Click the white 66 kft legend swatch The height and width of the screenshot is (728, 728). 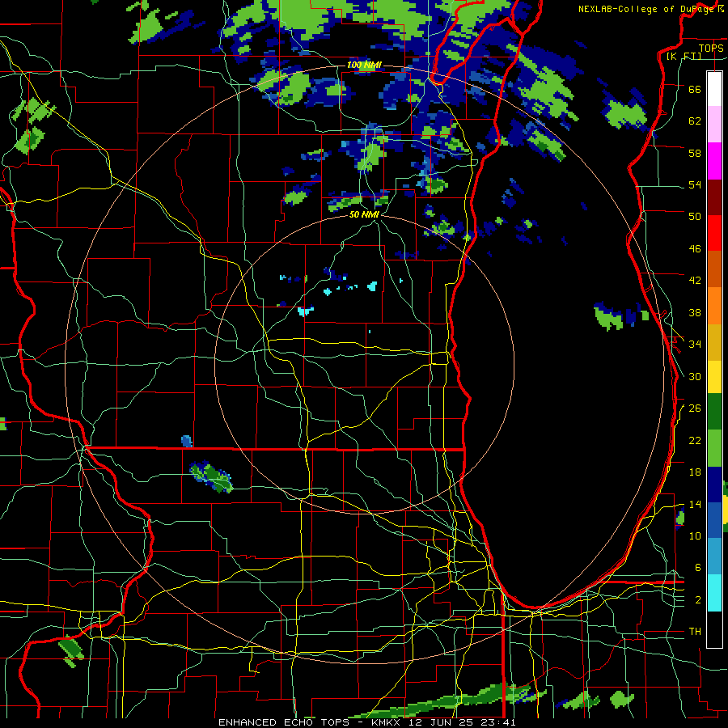point(714,89)
